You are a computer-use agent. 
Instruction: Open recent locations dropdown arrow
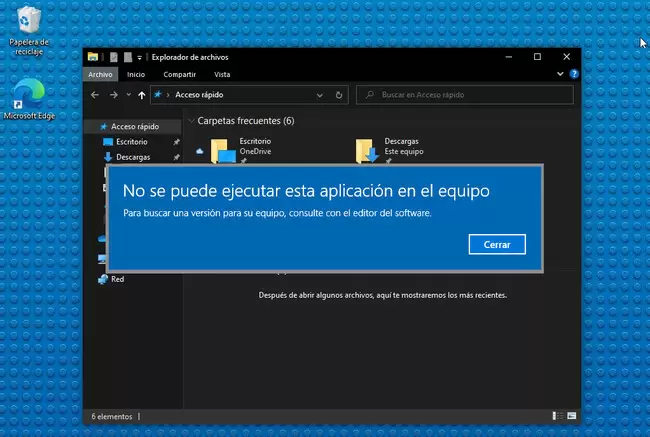(x=129, y=95)
